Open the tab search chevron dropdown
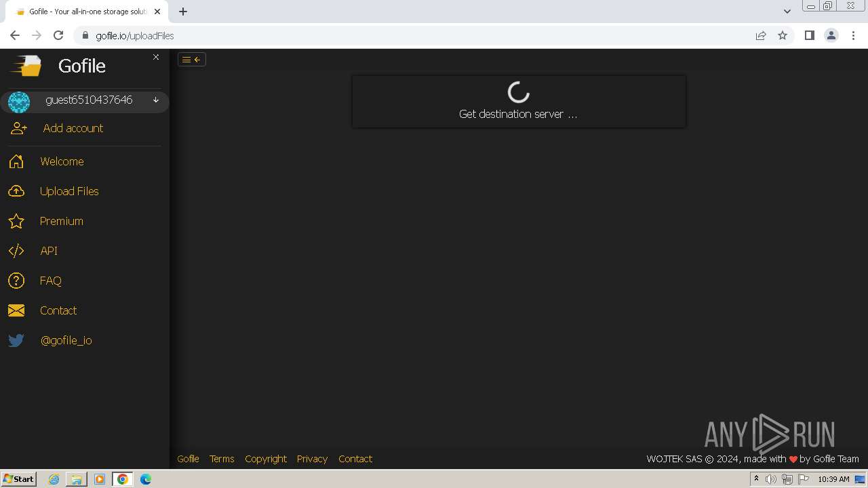 [787, 12]
